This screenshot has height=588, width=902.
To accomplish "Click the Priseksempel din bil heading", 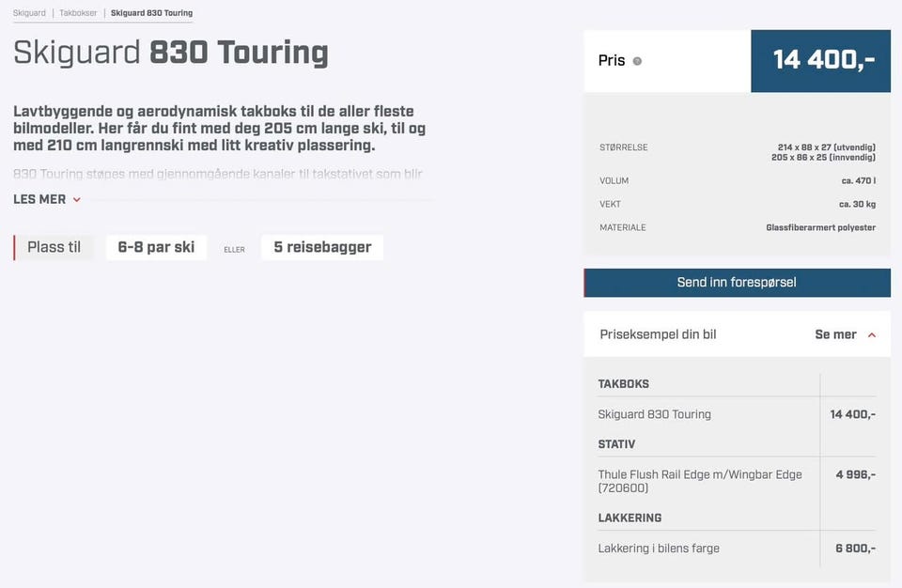I will coord(658,334).
